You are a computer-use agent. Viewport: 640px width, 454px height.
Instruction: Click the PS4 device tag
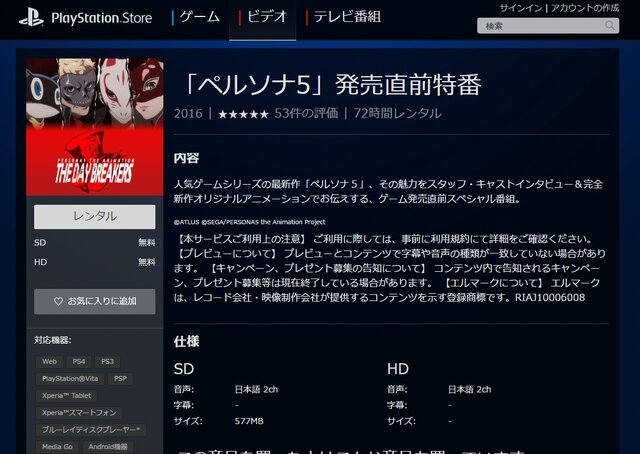coord(79,362)
